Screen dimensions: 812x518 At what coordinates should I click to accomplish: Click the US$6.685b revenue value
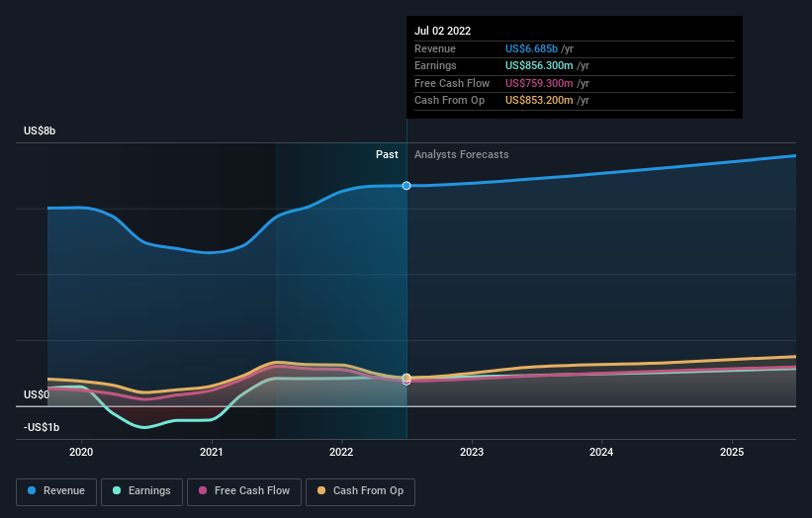(x=531, y=48)
